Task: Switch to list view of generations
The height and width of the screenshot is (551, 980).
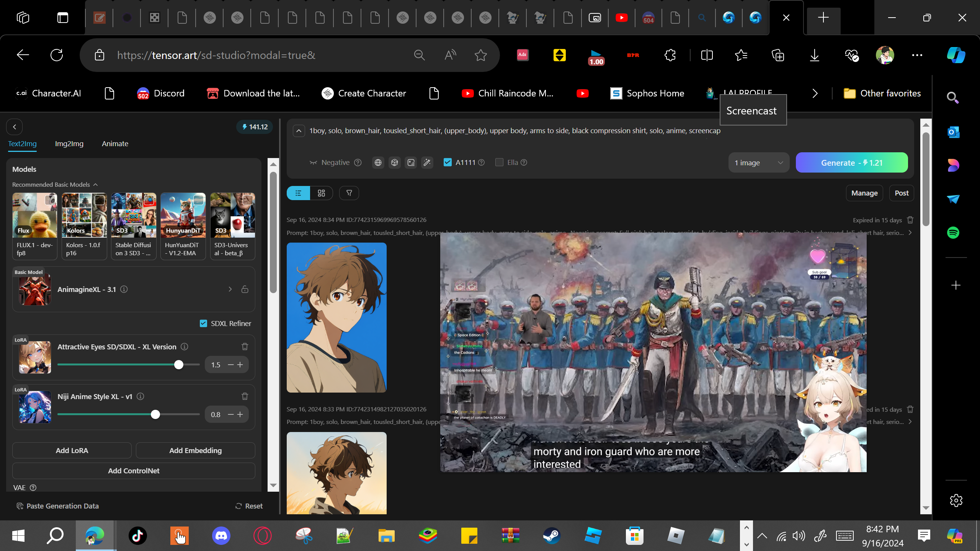Action: pos(298,193)
